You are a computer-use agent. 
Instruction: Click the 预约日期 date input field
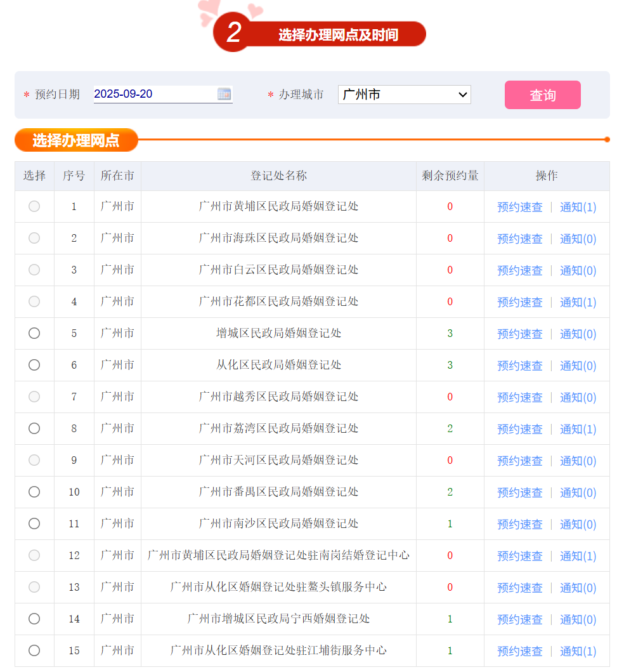pos(163,95)
